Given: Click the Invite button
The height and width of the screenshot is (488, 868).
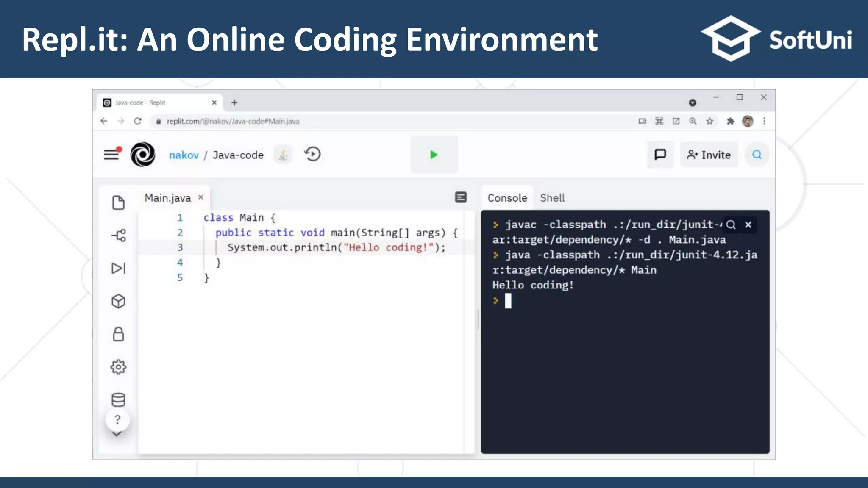Looking at the screenshot, I should click(709, 155).
